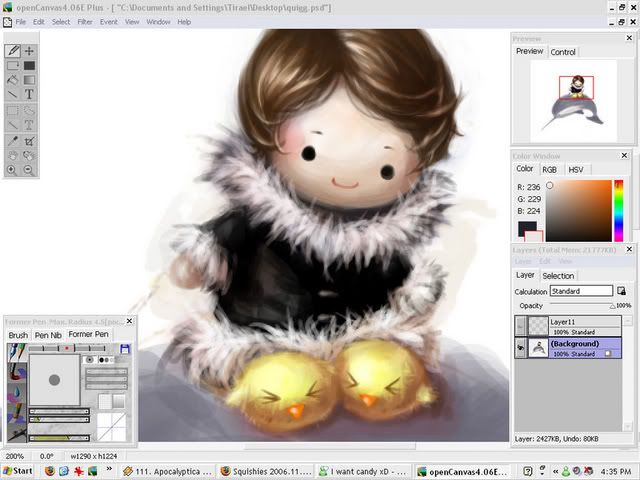
Task: Select the rotate-canvas hand tool
Action: (x=29, y=156)
